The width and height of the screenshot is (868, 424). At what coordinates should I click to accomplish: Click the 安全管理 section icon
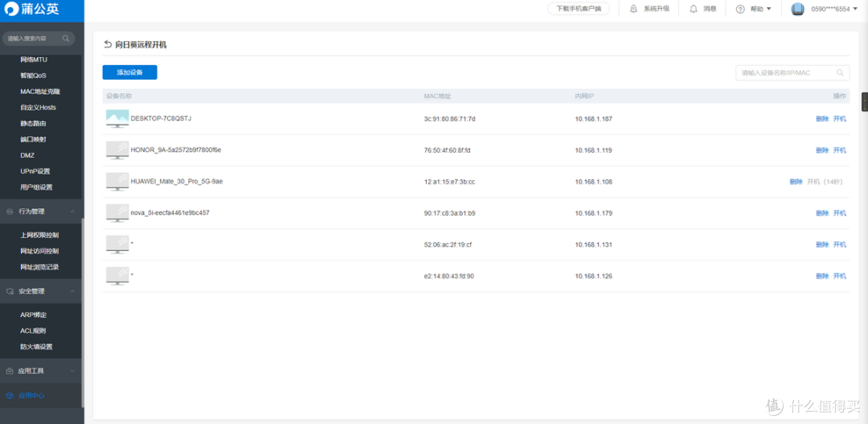[x=10, y=291]
